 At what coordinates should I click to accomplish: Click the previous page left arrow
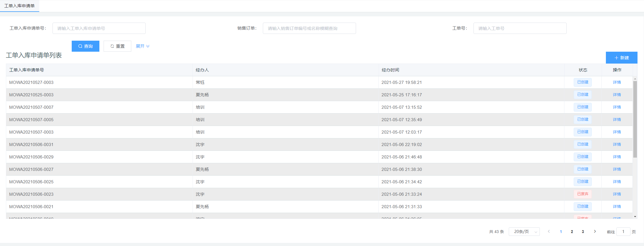point(549,232)
